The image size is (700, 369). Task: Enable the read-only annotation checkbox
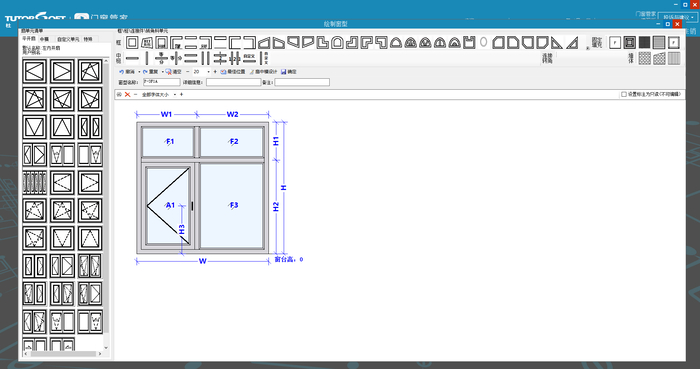(624, 95)
